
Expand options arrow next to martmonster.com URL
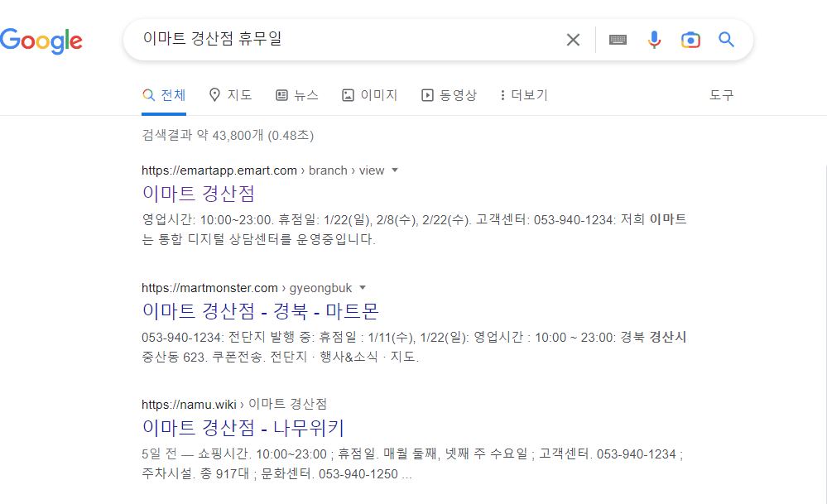pyautogui.click(x=363, y=288)
